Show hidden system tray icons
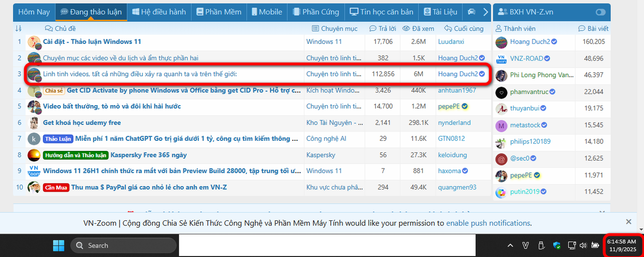 (510, 245)
